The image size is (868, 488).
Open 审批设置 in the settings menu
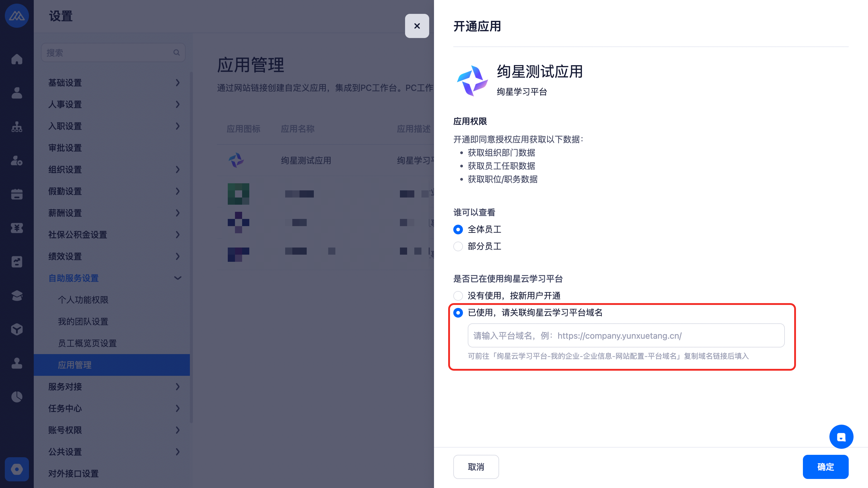coord(65,148)
